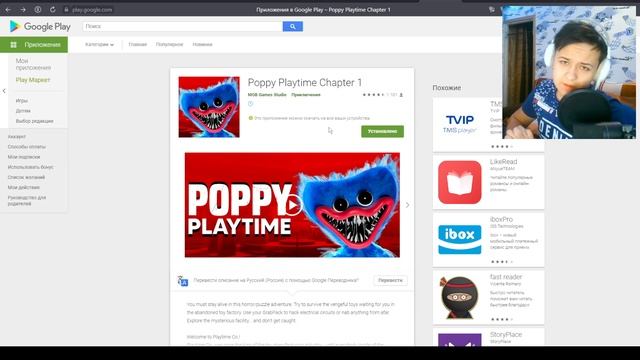Click the Poppy Playtime app icon image

209,107
